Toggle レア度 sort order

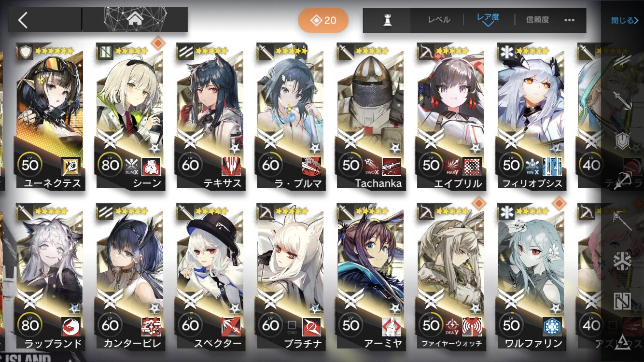(488, 19)
